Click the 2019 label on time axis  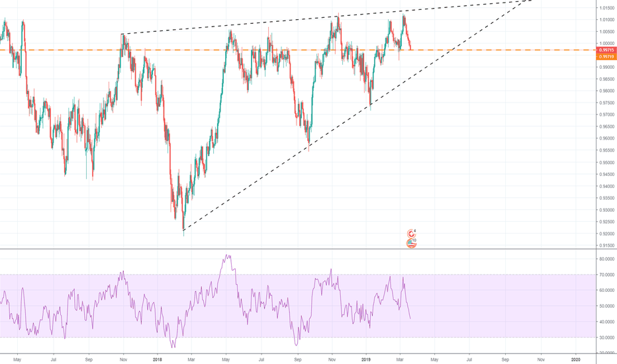coord(366,359)
